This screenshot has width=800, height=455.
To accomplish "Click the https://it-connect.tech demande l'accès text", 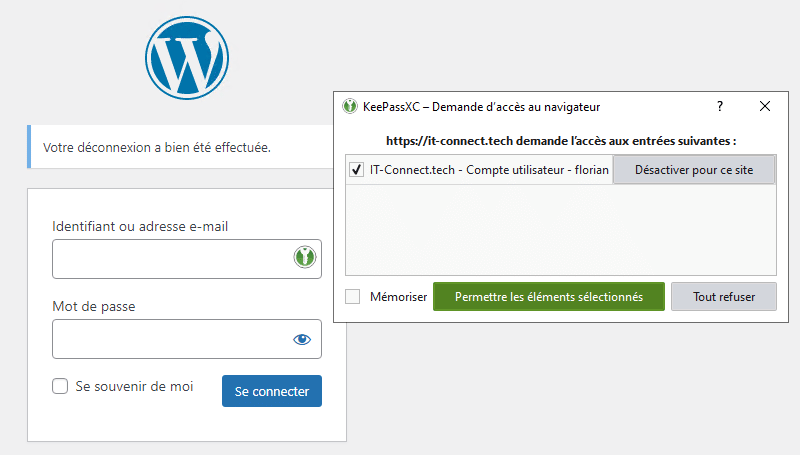I will coord(561,141).
